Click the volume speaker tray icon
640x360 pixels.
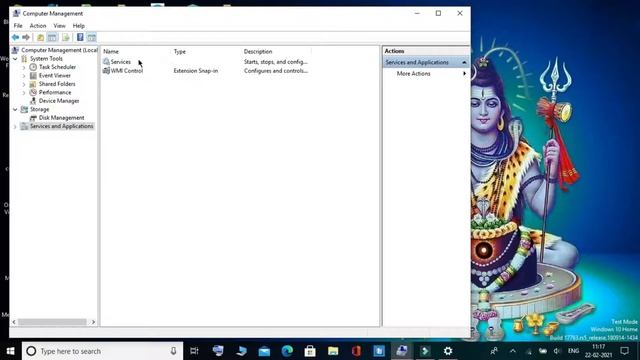tap(557, 351)
